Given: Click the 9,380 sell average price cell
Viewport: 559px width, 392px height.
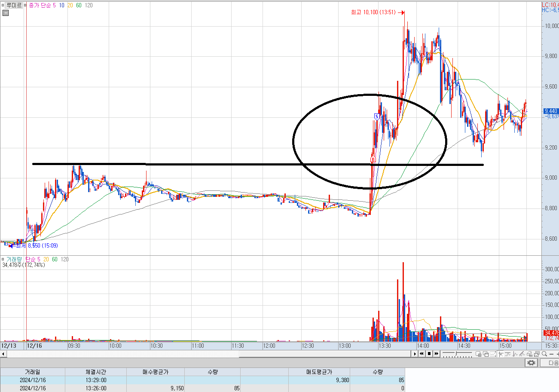Looking at the screenshot, I should [319, 380].
